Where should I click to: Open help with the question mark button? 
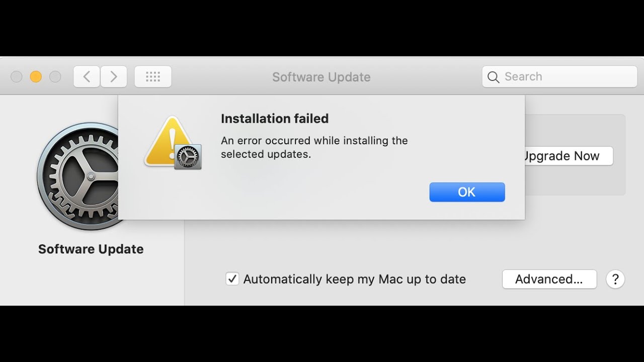point(615,279)
